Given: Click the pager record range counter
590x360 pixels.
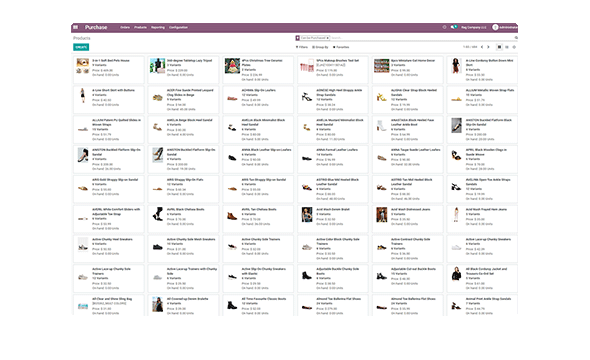Looking at the screenshot, I should [470, 47].
